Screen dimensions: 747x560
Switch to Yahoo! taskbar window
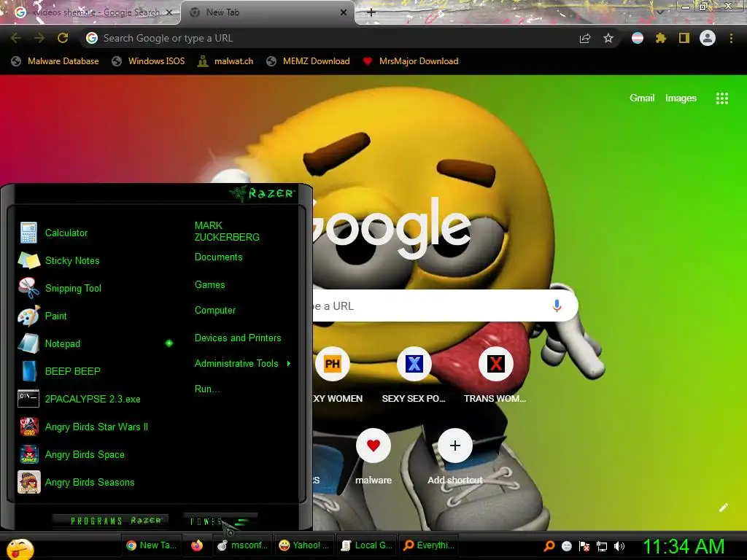click(x=304, y=545)
